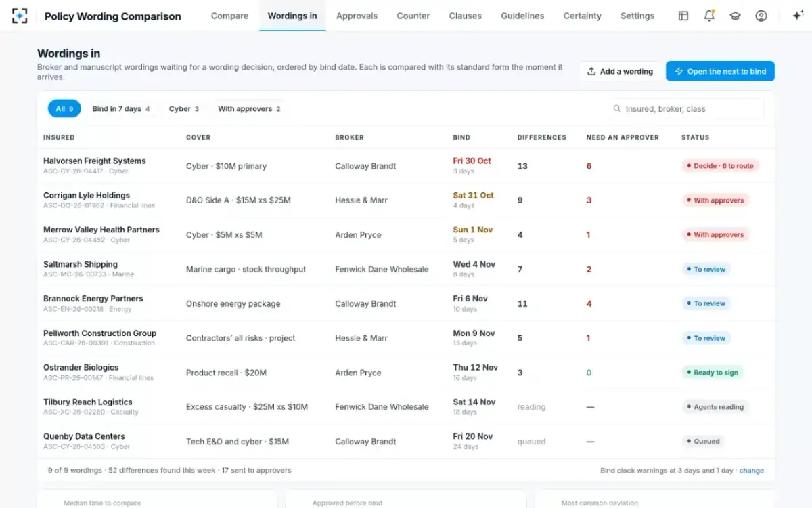The width and height of the screenshot is (812, 508).
Task: Click the Agents reading status pill
Action: click(x=715, y=407)
